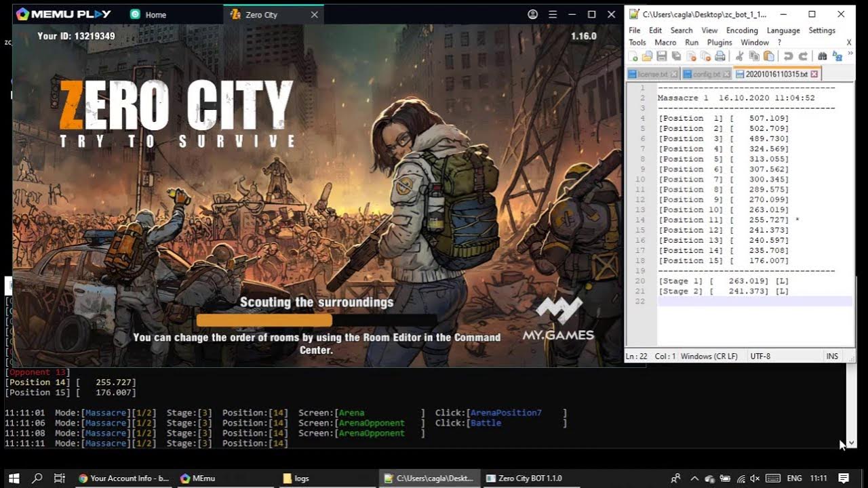Open the Run menu in Notepad++
Viewport: 868px width, 488px height.
click(692, 42)
